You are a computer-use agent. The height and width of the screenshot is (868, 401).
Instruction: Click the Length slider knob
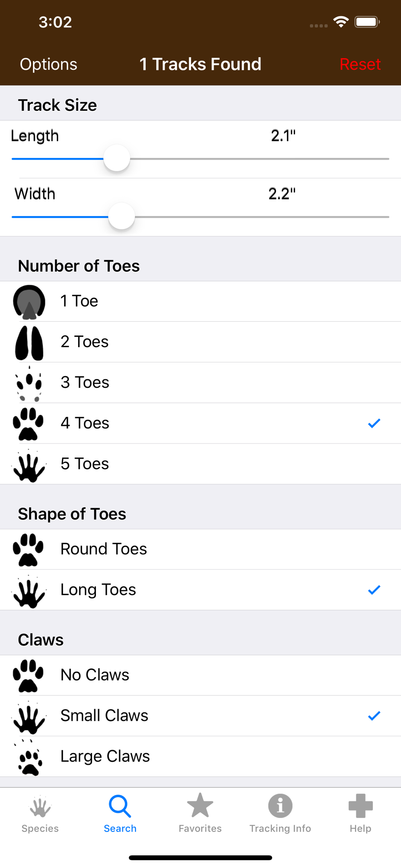pyautogui.click(x=117, y=158)
